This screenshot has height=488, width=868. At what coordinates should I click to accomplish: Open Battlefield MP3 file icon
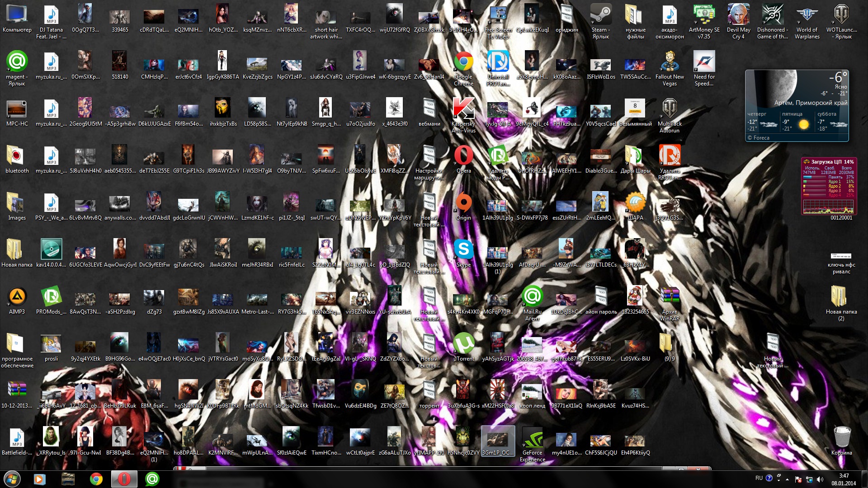click(x=17, y=441)
